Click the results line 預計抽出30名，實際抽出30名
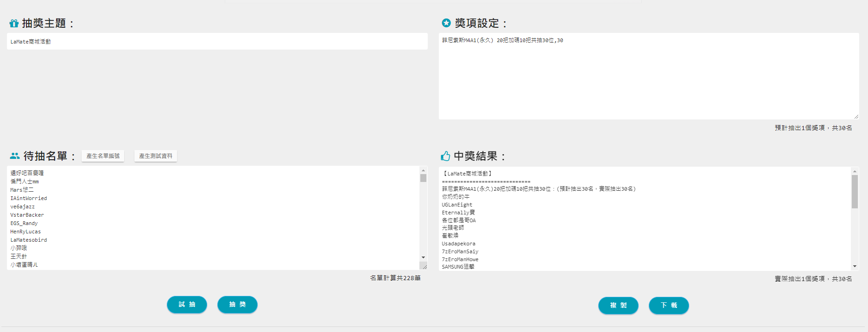 [x=596, y=189]
